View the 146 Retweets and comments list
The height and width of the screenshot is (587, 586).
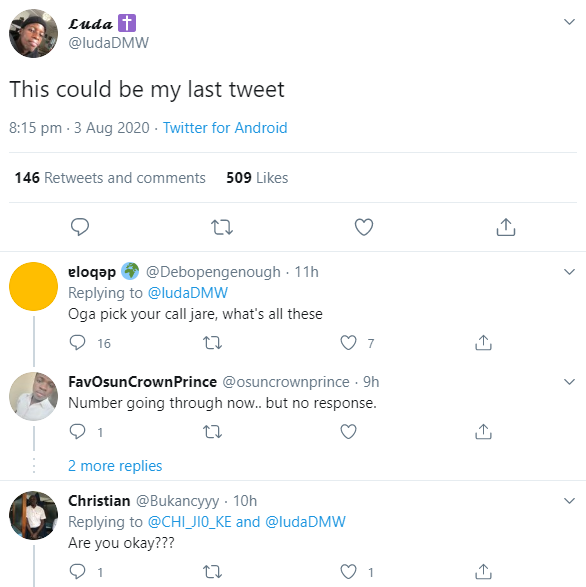coord(110,178)
